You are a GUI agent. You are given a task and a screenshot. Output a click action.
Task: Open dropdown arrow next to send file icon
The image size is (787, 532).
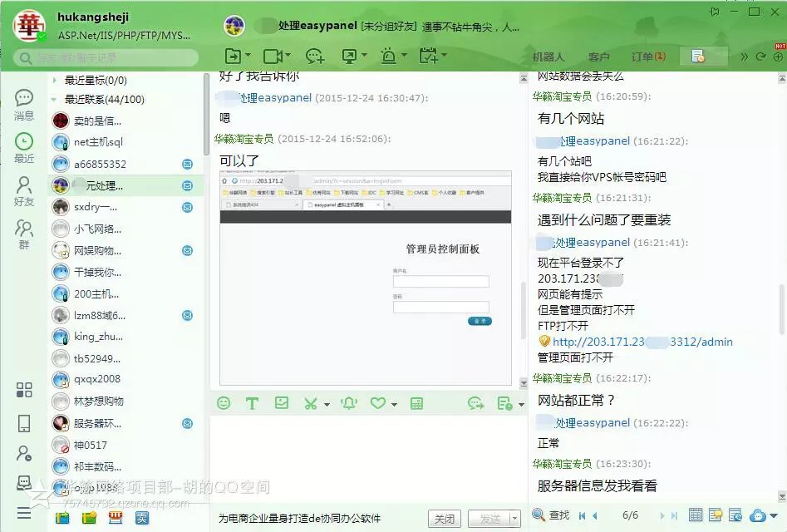tap(248, 55)
